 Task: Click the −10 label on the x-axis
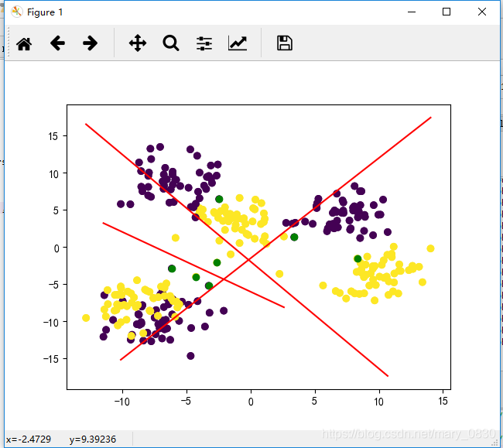(122, 401)
